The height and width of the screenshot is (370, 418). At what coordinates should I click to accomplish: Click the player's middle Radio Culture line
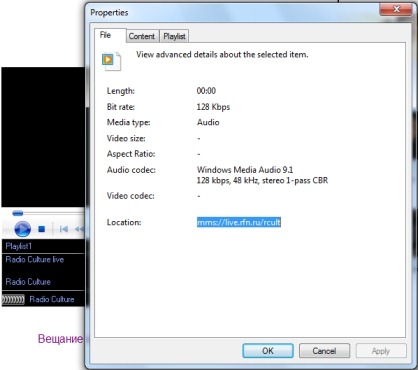(28, 282)
